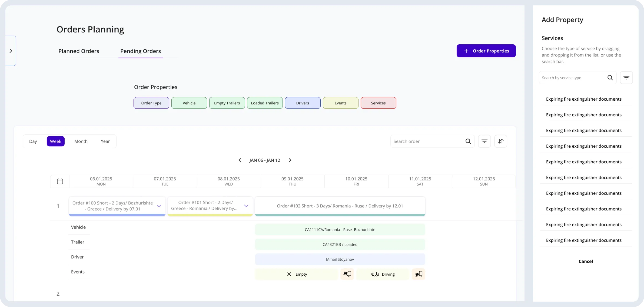Viewport: 644px width, 307px height.
Task: Click the sort order arrows icon
Action: (500, 141)
